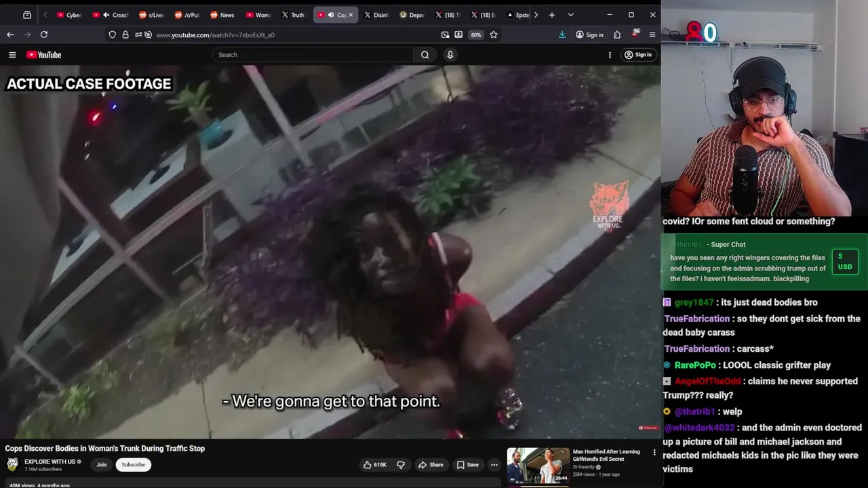
Task: Pause the video player
Action: point(330,252)
